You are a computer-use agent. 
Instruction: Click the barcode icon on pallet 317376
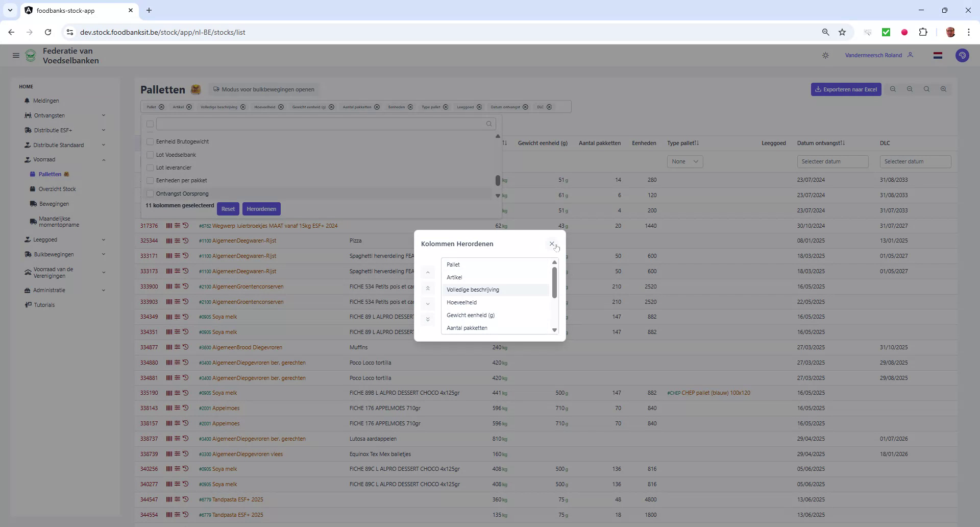[x=168, y=225]
